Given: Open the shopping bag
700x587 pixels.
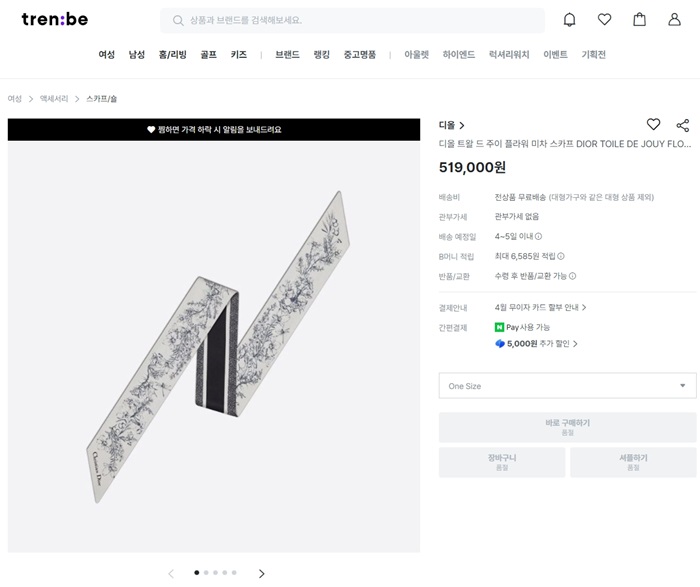Looking at the screenshot, I should (639, 20).
